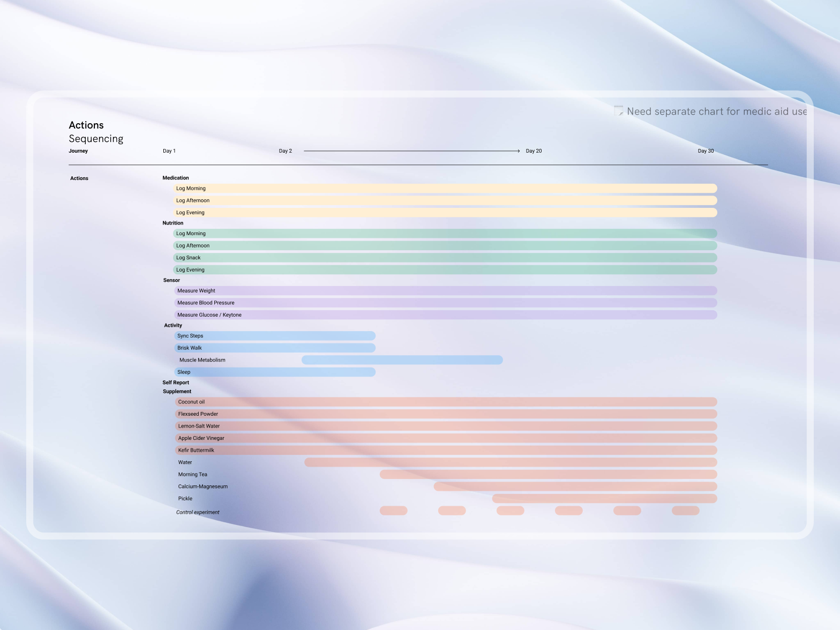Click the sticky note icon beside the comment

619,111
